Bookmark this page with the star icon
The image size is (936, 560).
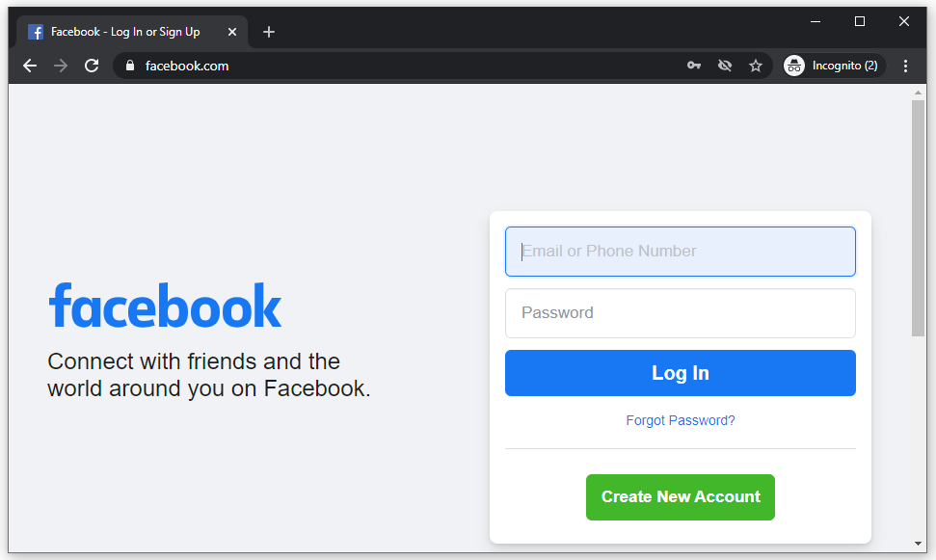tap(756, 66)
